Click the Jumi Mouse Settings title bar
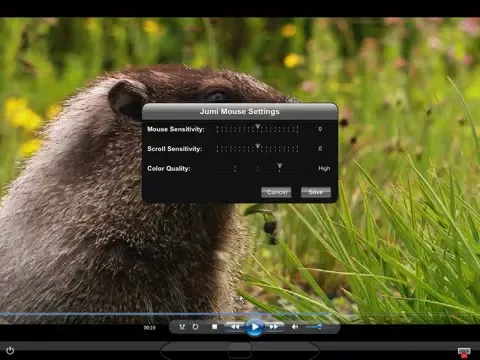 tap(240, 111)
